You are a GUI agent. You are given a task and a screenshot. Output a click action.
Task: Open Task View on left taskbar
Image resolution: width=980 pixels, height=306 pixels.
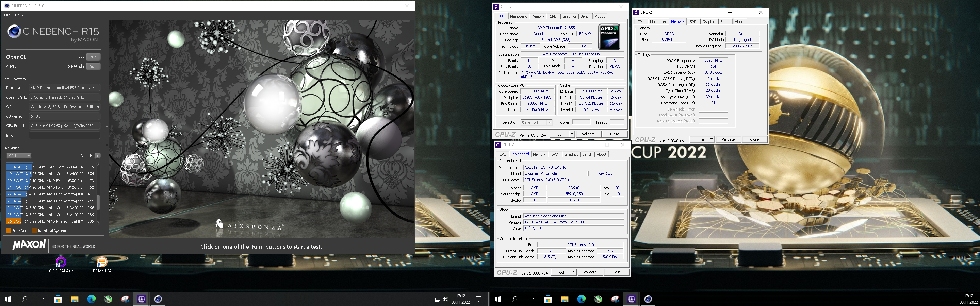(x=41, y=299)
